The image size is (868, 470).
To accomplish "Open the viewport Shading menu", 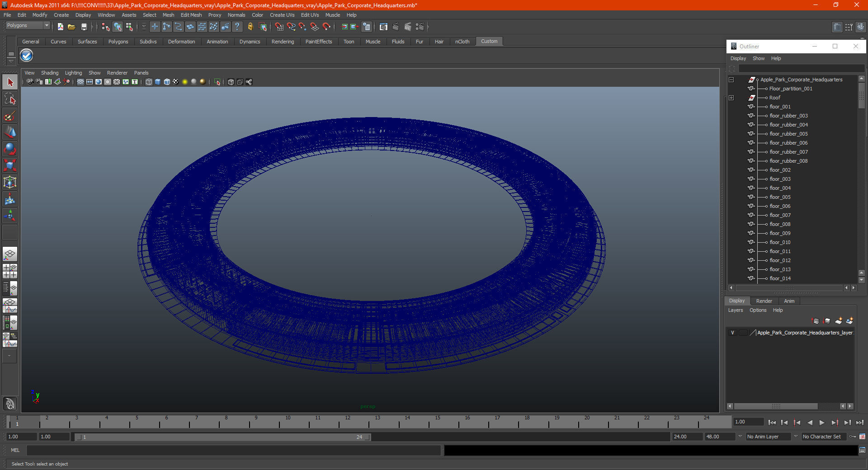I will (50, 73).
